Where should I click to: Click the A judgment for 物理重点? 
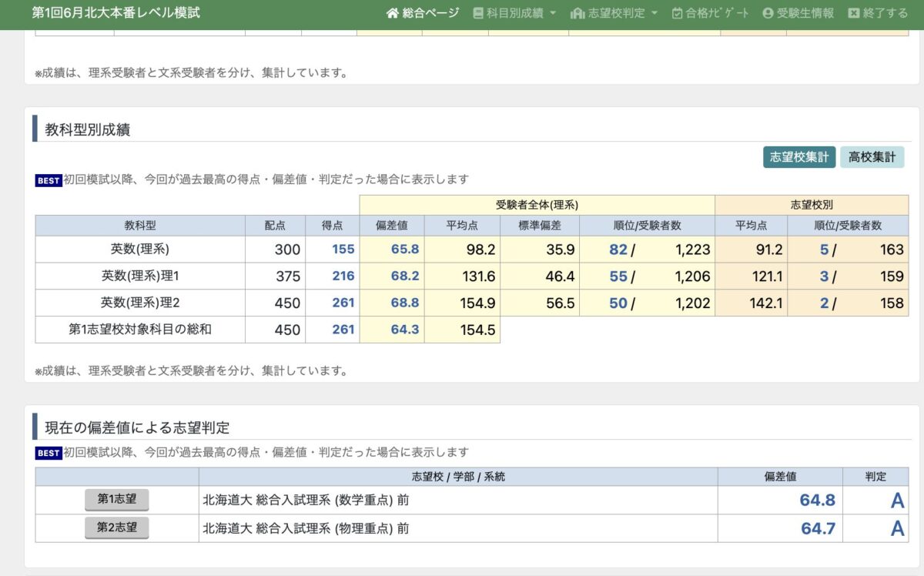pyautogui.click(x=897, y=529)
